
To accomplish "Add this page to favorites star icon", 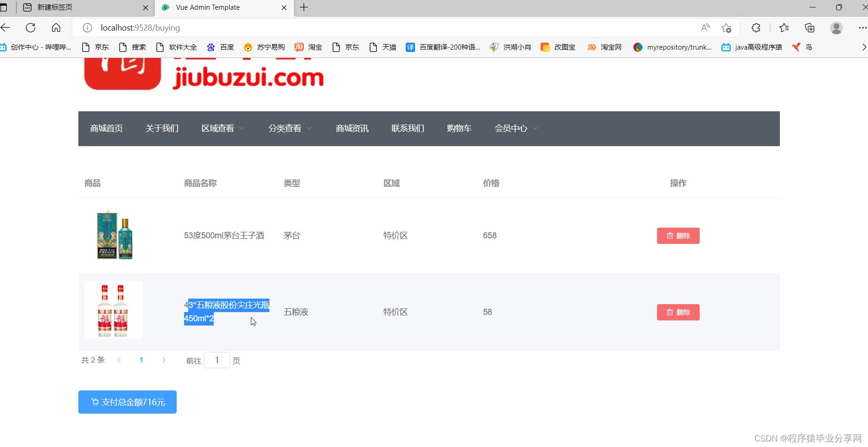I will coord(726,28).
